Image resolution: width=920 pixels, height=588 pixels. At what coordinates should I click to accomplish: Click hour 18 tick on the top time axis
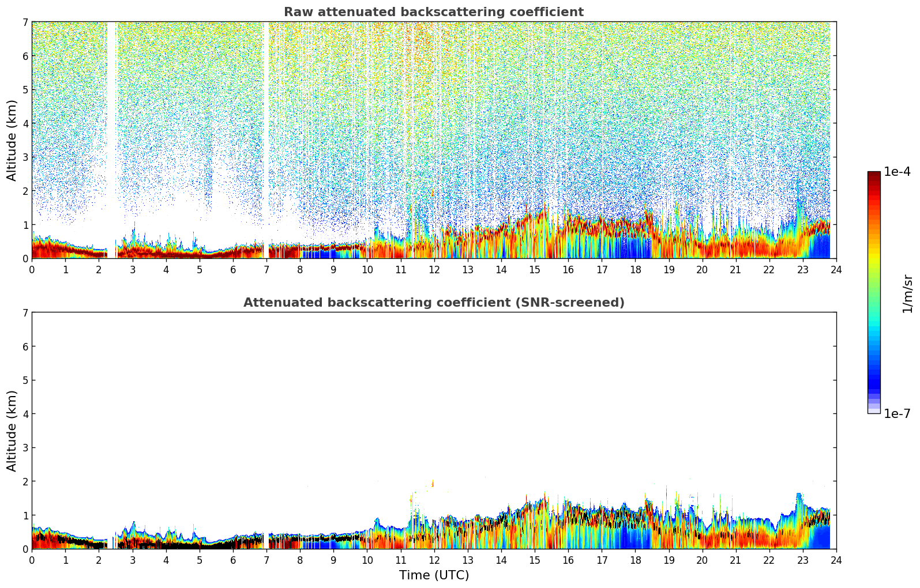click(635, 270)
